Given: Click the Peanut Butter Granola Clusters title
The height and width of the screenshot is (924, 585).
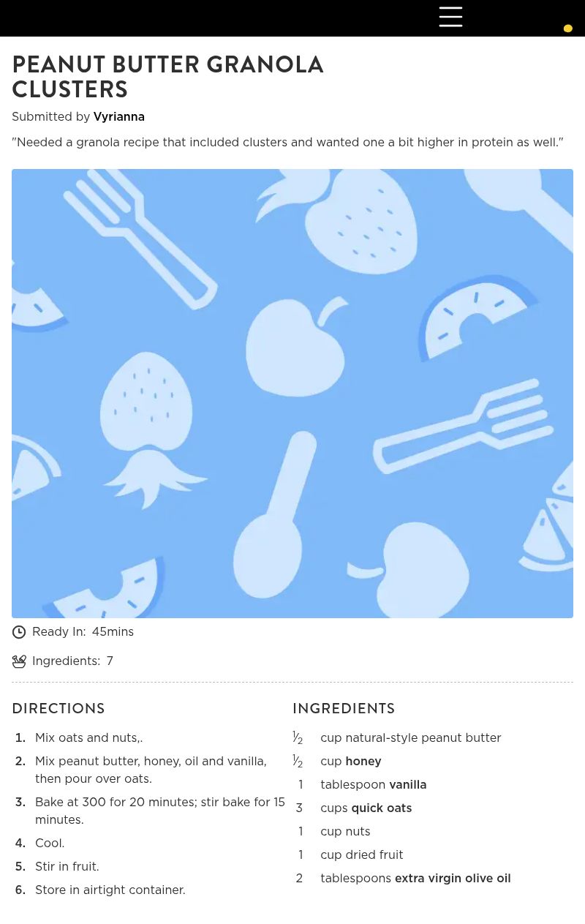Looking at the screenshot, I should [168, 77].
